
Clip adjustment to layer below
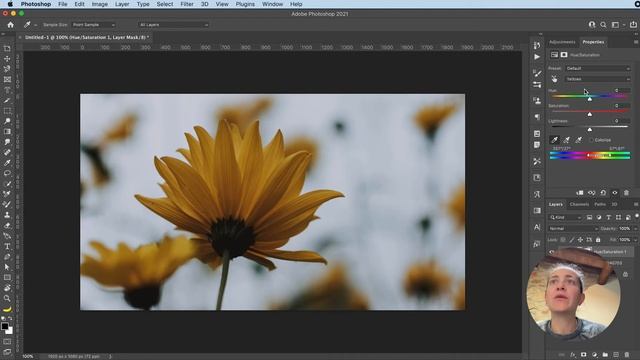click(x=580, y=193)
